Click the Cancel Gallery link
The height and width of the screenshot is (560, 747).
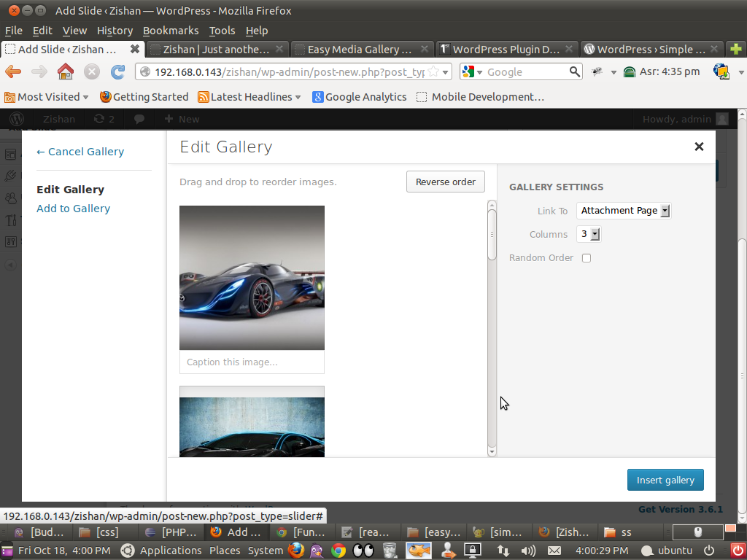point(80,152)
